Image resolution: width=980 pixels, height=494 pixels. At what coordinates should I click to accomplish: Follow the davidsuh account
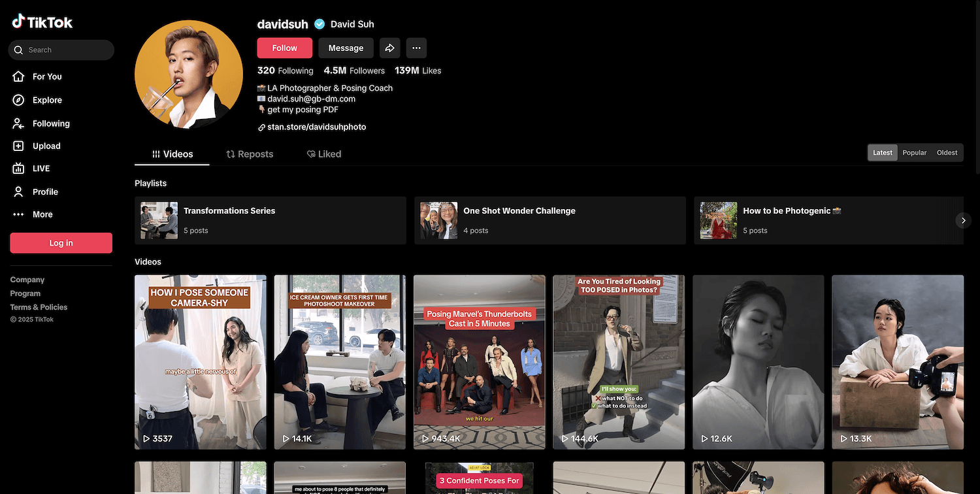284,48
